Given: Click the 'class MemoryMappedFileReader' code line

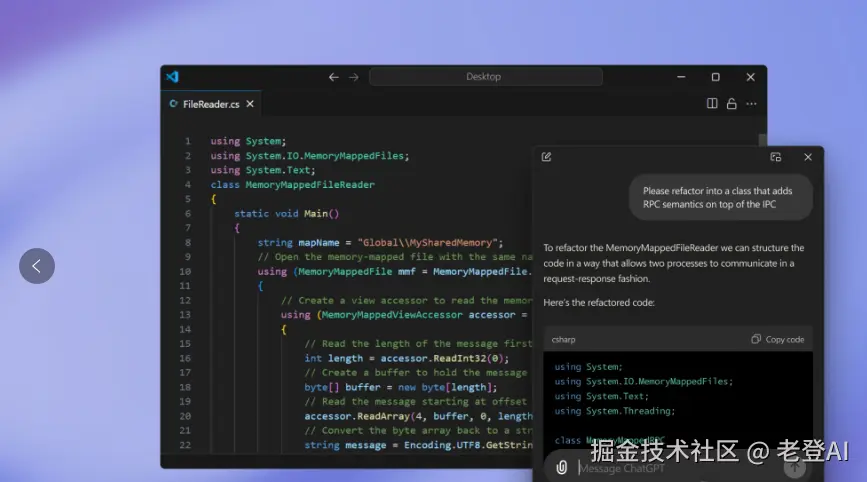Looking at the screenshot, I should pos(293,185).
